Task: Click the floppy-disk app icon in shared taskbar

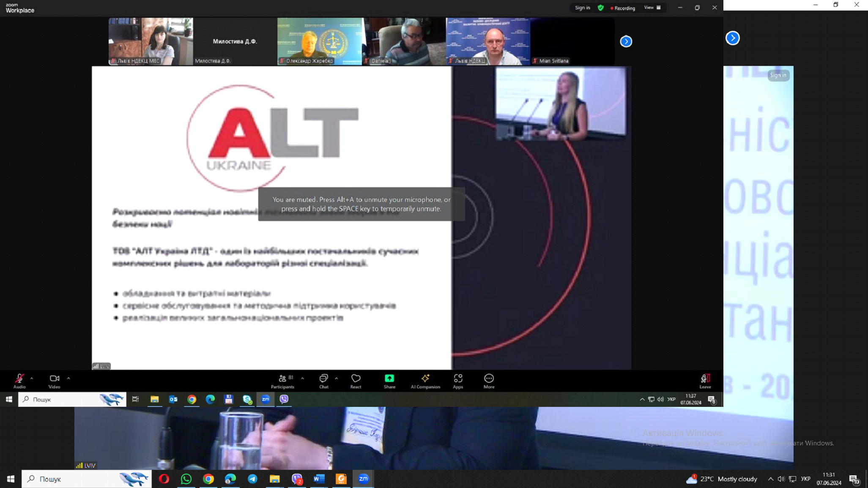Action: coord(229,399)
